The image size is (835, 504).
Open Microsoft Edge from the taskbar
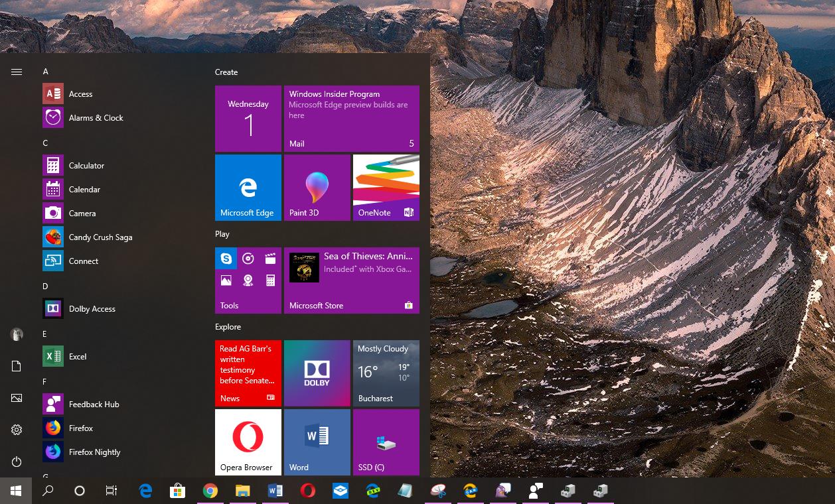point(145,491)
